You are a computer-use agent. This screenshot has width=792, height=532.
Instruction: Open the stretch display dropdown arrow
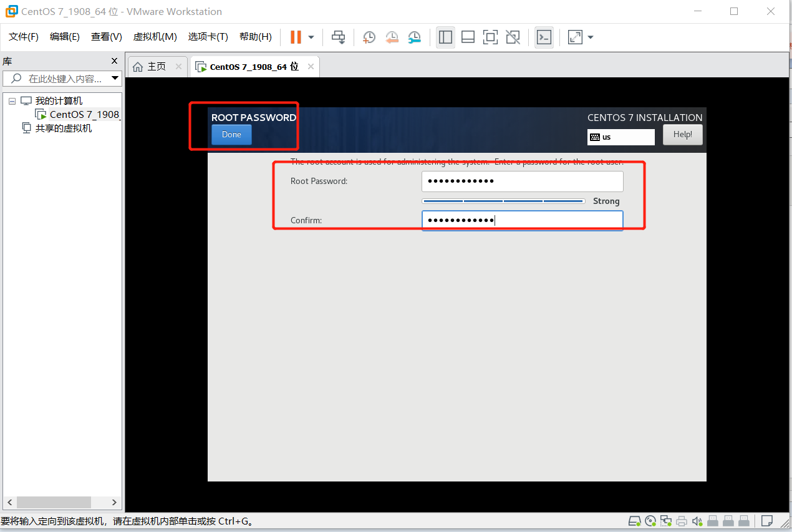(591, 37)
